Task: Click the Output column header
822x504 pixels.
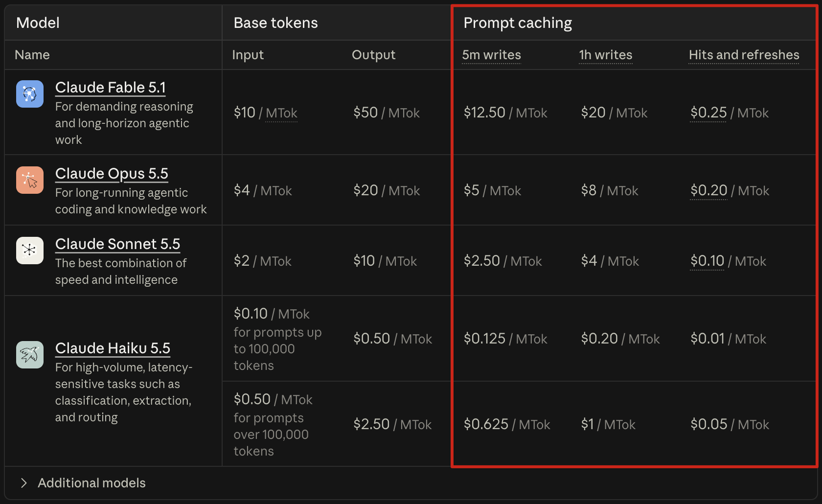Action: pos(374,55)
